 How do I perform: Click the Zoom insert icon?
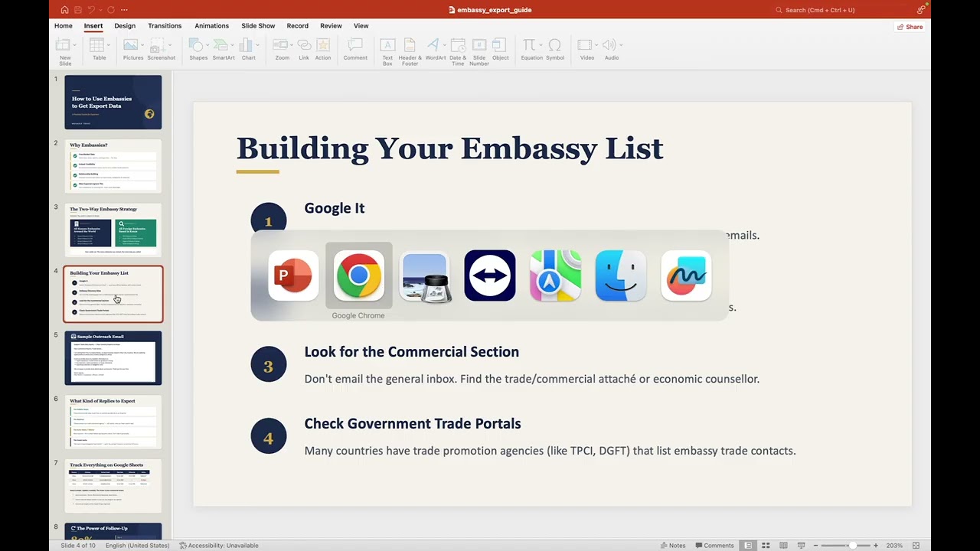pos(280,45)
